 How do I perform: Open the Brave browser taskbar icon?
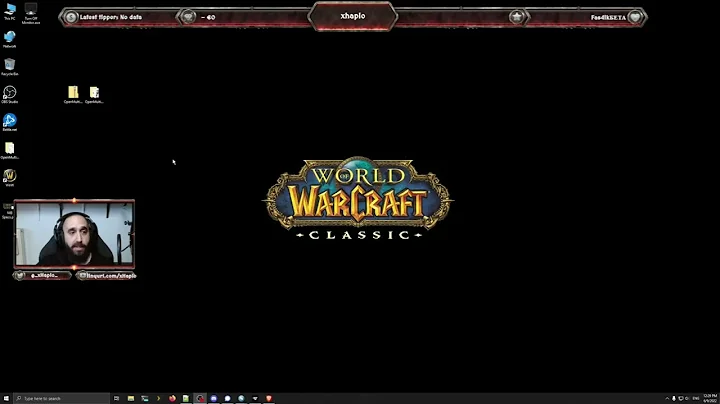(269, 398)
